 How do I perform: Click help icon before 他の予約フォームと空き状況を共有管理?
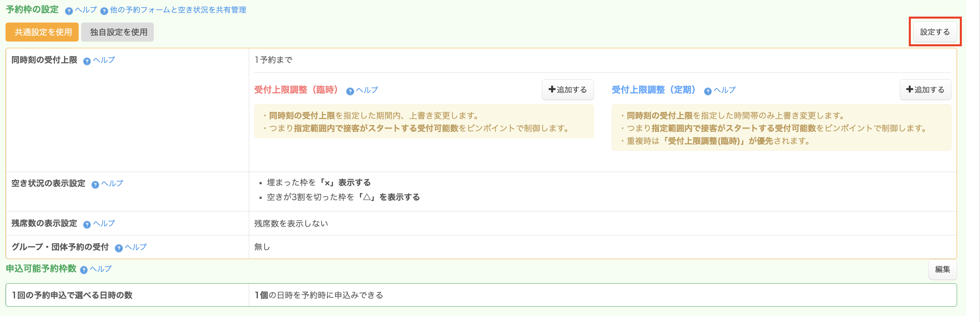(104, 11)
